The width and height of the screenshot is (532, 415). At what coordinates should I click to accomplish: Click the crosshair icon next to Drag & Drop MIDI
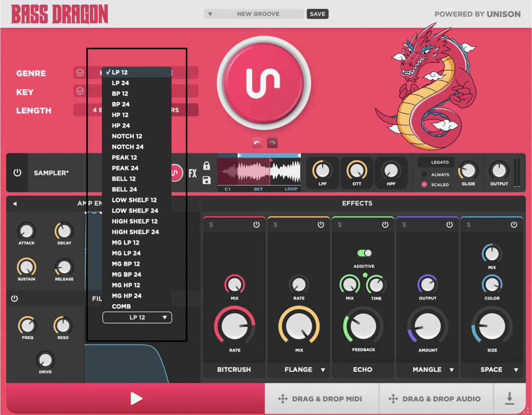pos(283,398)
